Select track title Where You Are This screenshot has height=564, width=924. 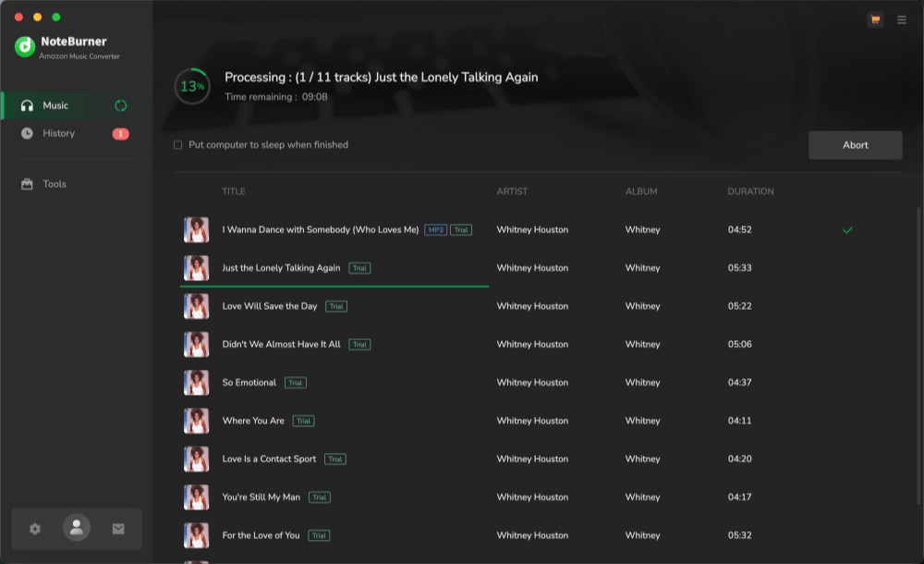[x=253, y=421]
